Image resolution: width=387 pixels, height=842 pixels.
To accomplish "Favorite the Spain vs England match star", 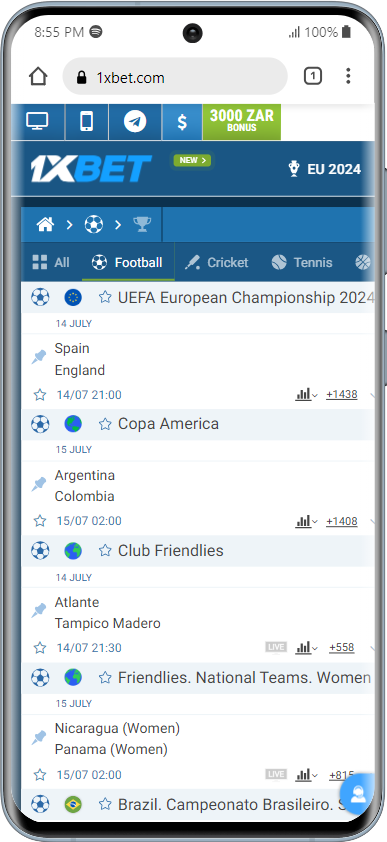I will pyautogui.click(x=40, y=395).
